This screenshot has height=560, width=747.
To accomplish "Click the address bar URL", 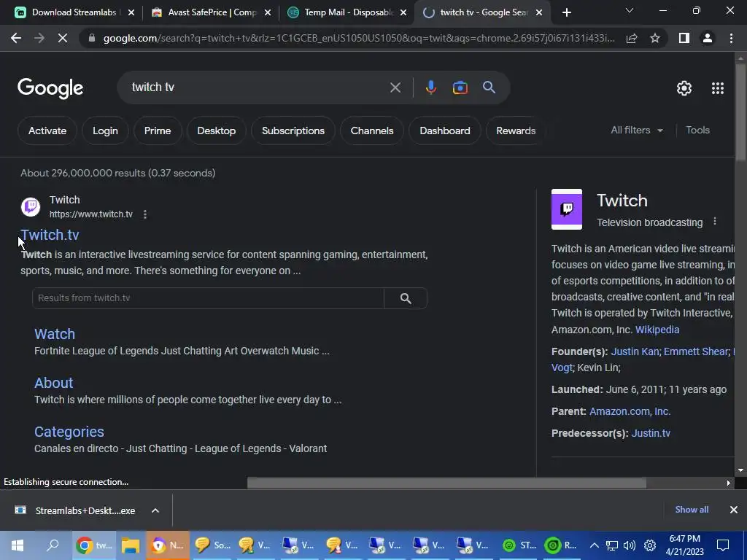I will (x=359, y=38).
